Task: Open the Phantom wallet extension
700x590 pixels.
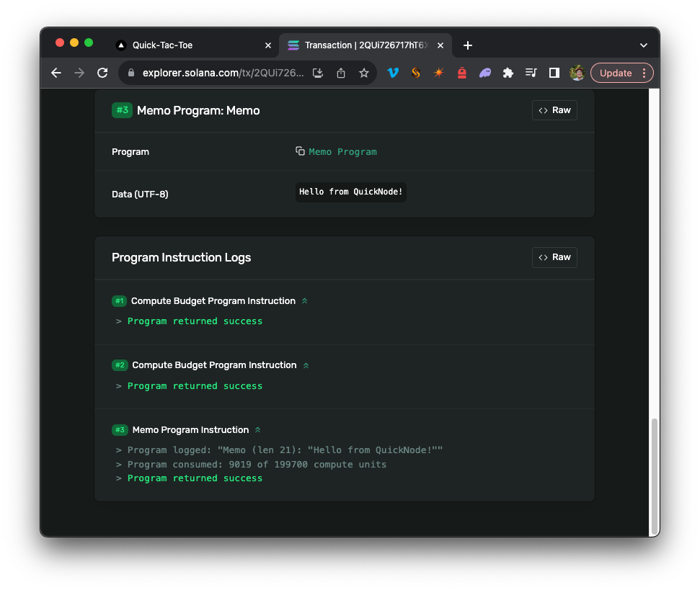Action: point(485,73)
